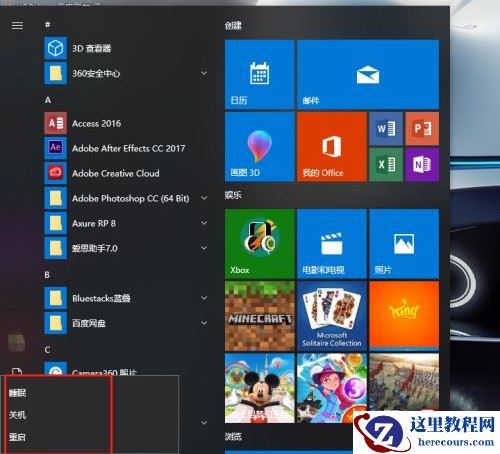Open the 我的 Office tile
The image size is (500, 454).
(332, 147)
